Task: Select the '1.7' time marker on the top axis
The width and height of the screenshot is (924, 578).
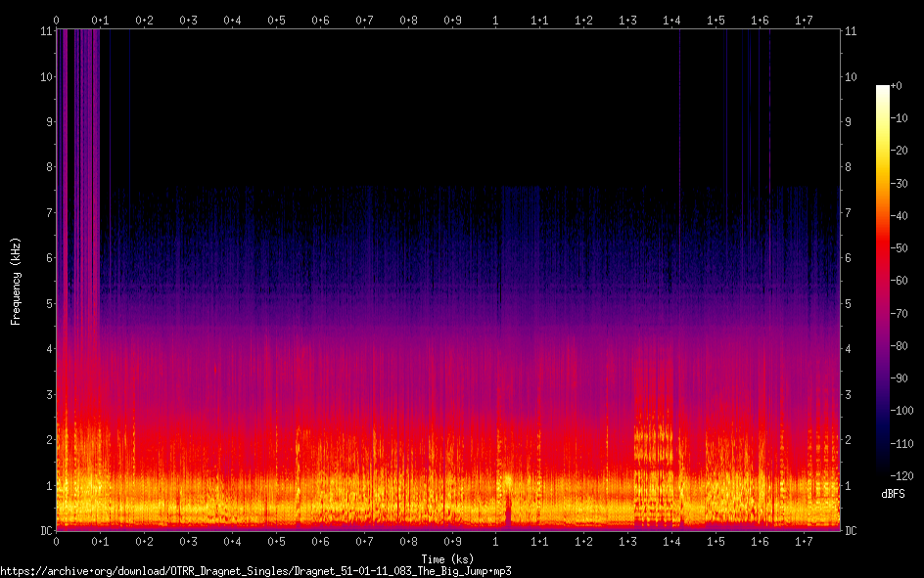Action: [x=804, y=20]
